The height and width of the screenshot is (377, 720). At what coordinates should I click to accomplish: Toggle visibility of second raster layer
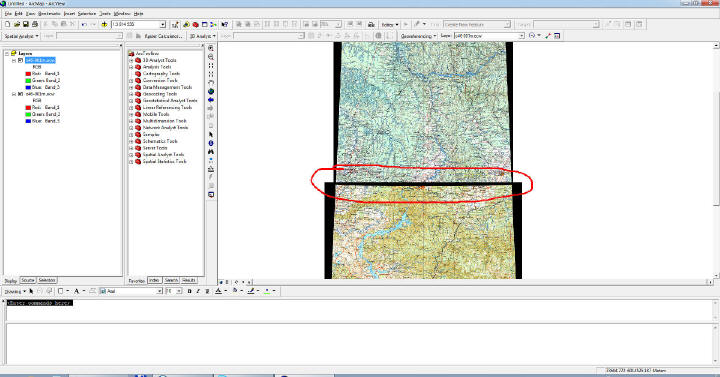tap(20, 94)
